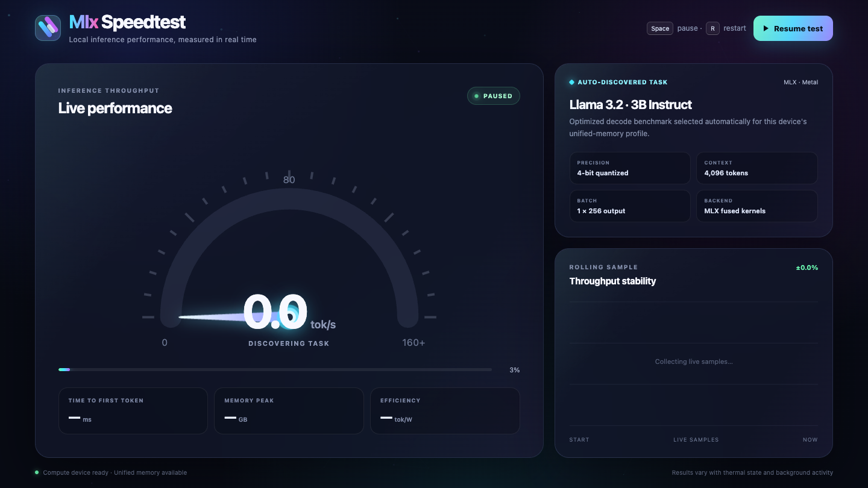Select the Efficiency tok/W card
The image size is (868, 488).
click(x=445, y=411)
